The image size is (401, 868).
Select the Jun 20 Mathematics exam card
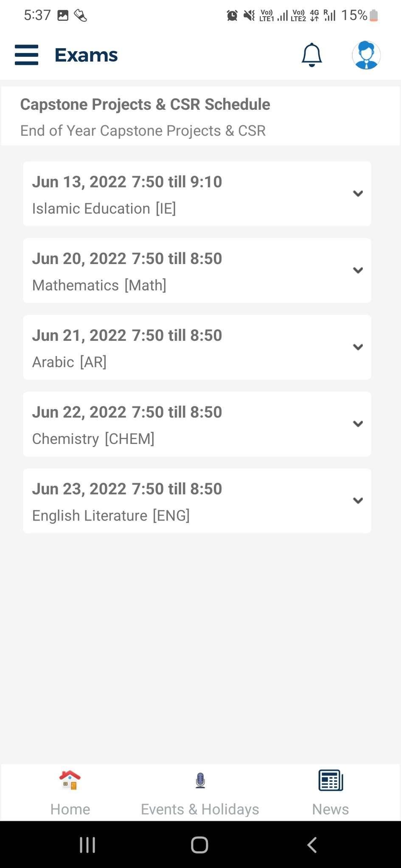pos(170,270)
